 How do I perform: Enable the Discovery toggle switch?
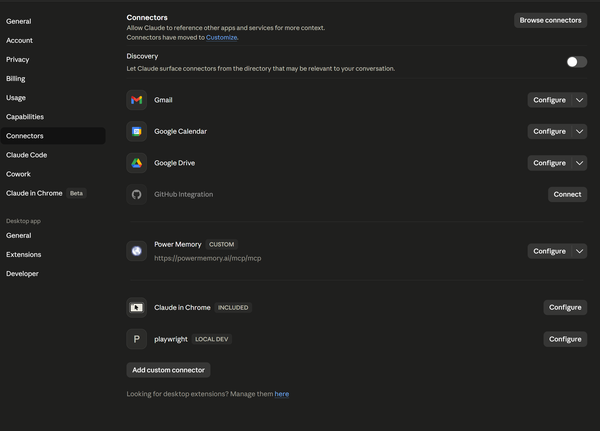(577, 62)
